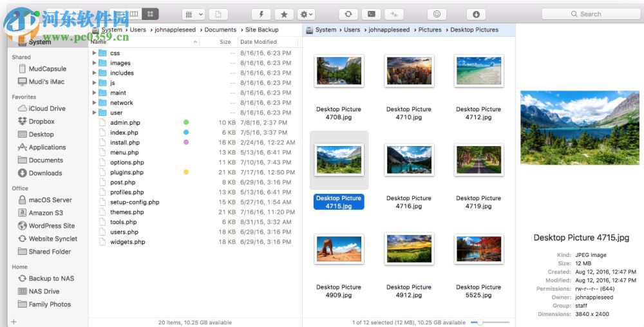Open Website Synclet in sidebar
The height and width of the screenshot is (327, 644).
click(47, 239)
